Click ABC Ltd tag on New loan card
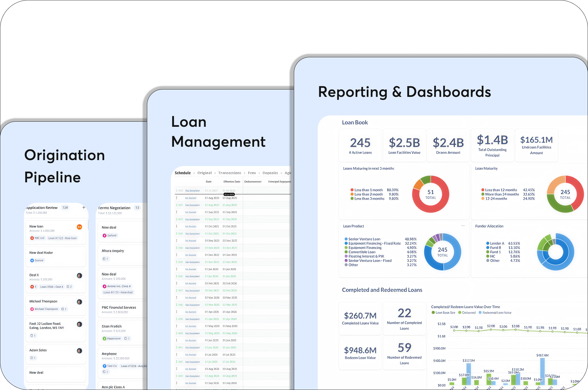Image resolution: width=588 pixels, height=390 pixels. coord(38,238)
